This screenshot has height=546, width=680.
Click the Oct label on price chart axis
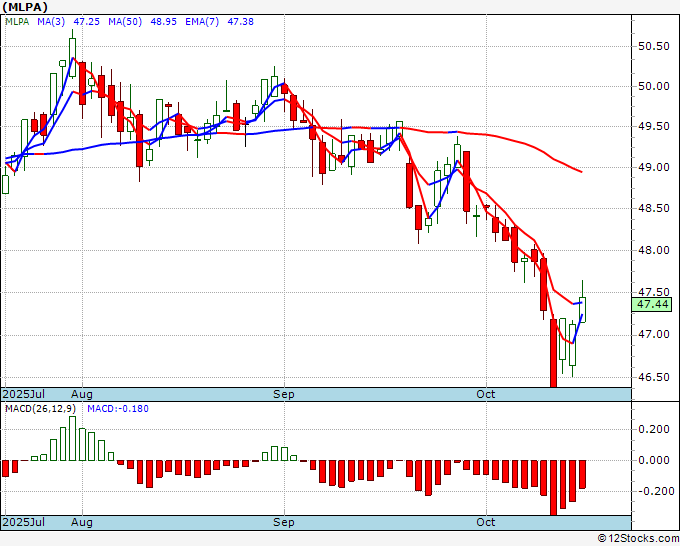[x=485, y=394]
